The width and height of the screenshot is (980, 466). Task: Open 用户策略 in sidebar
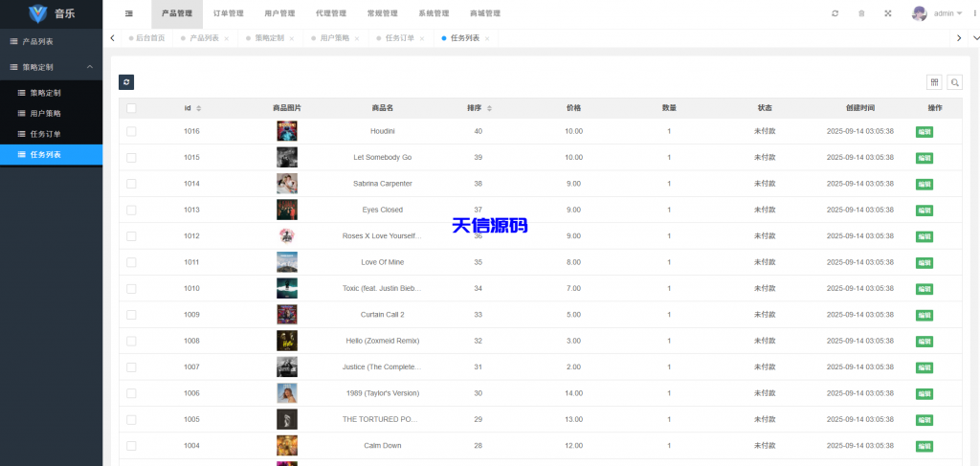52,114
